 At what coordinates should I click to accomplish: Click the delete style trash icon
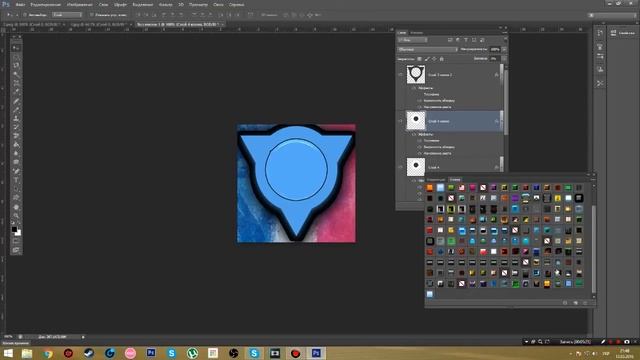(585, 303)
